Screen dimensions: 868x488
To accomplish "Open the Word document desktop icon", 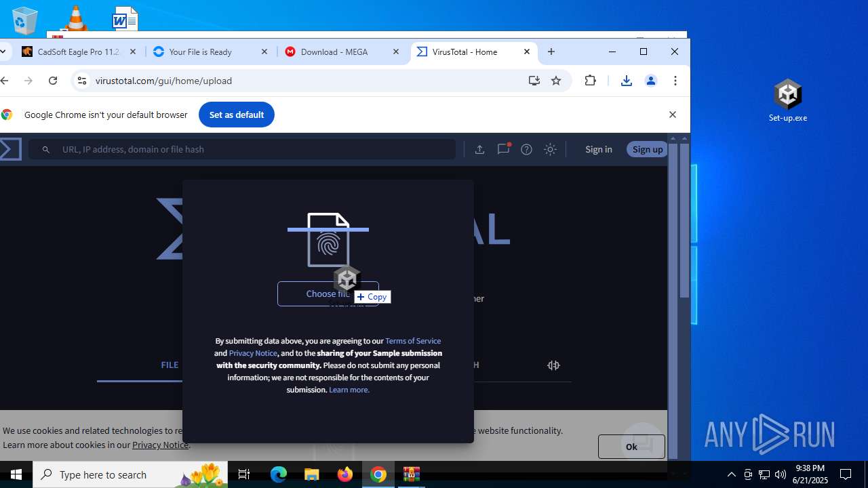I will 125,19.
